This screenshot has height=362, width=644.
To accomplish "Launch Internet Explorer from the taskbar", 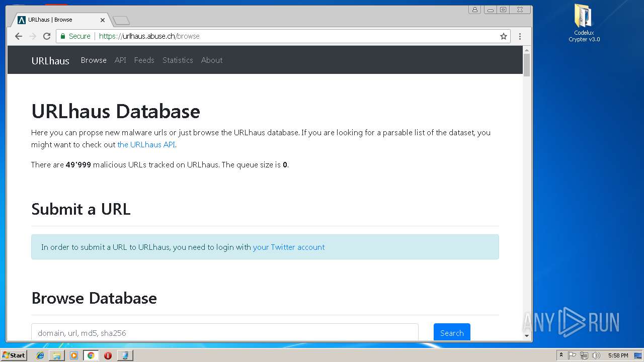I will 40,355.
